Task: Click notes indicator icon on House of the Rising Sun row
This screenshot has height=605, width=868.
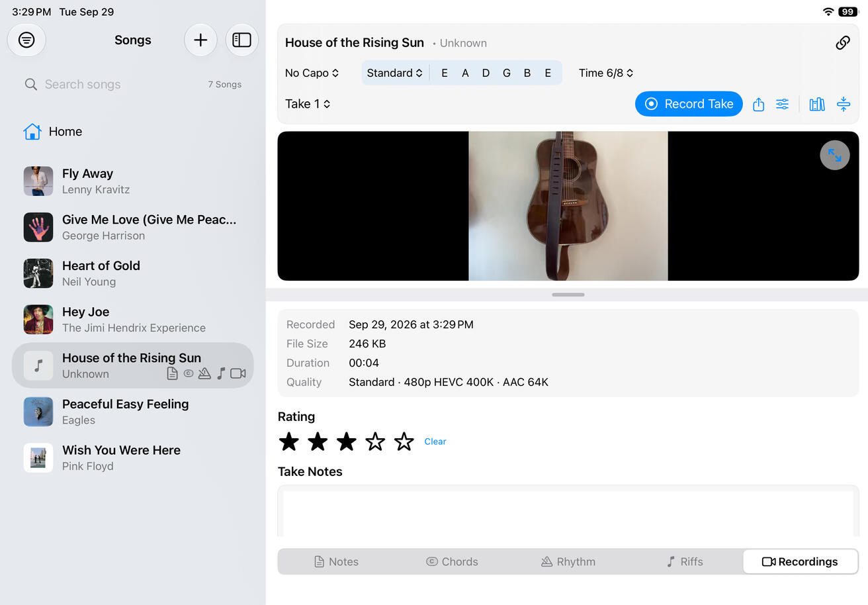Action: 172,373
